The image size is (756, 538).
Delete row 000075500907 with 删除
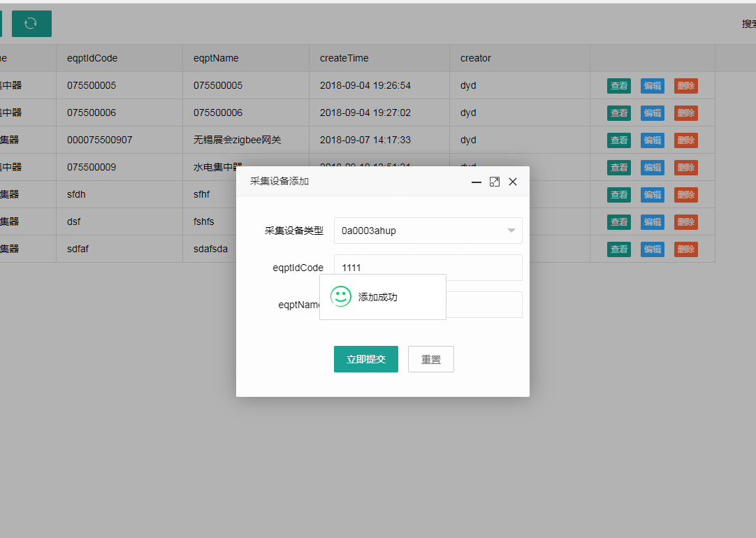(x=685, y=140)
